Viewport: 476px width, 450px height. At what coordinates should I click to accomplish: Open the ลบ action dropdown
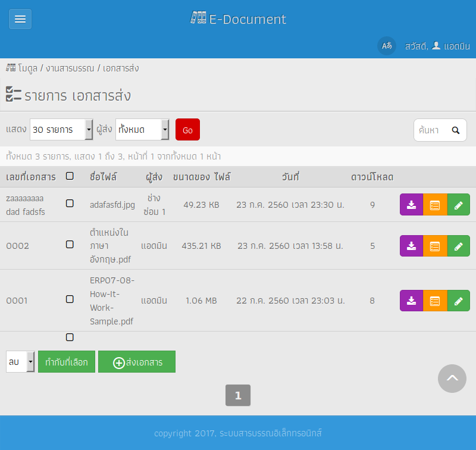[x=20, y=362]
